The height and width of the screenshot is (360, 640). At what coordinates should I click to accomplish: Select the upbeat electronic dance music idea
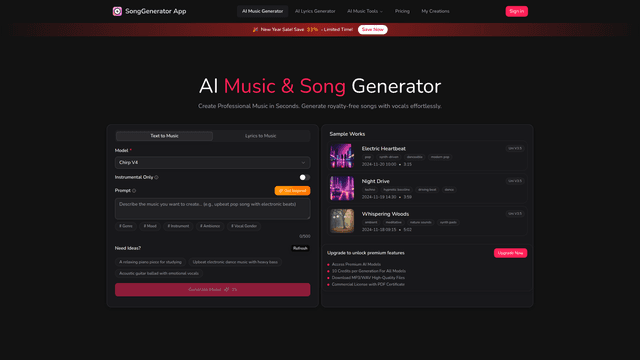(x=235, y=262)
